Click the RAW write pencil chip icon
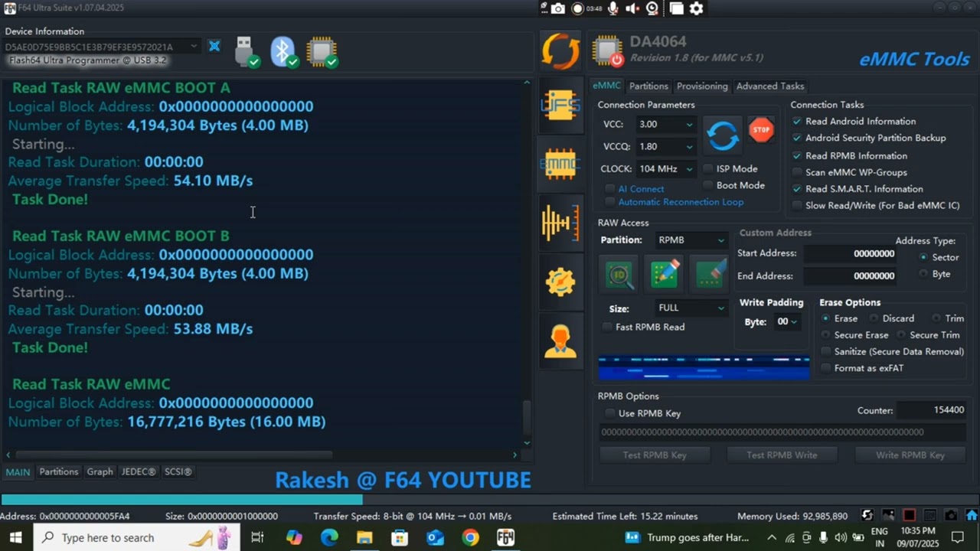 click(x=664, y=275)
